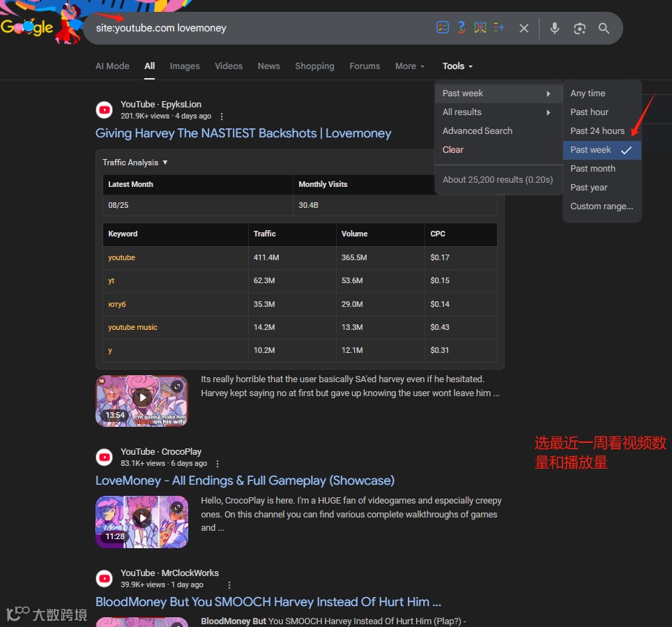Open the blue checklist extension icon in the search bar
The height and width of the screenshot is (627, 672).
[442, 28]
